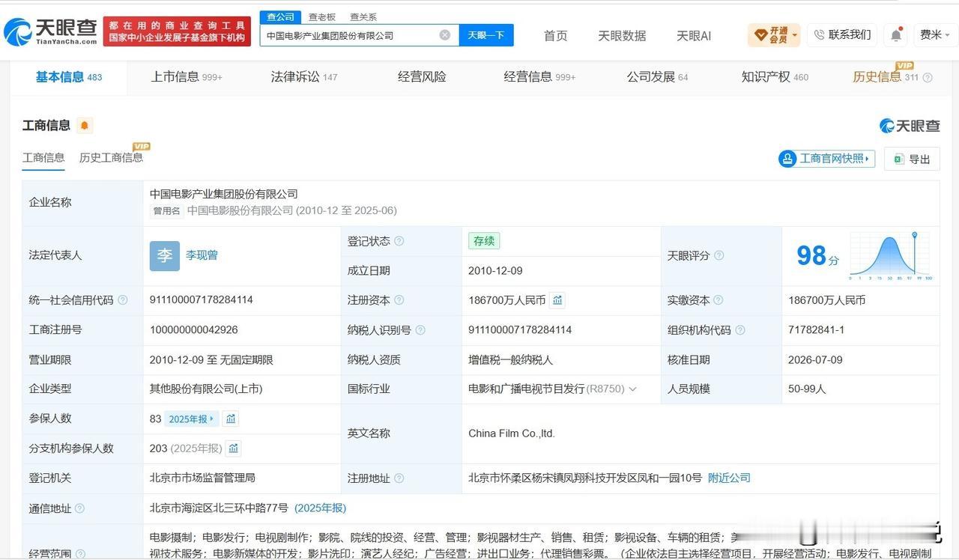Open the 知识产权 tab
Image resolution: width=959 pixels, height=560 pixels.
(x=775, y=77)
